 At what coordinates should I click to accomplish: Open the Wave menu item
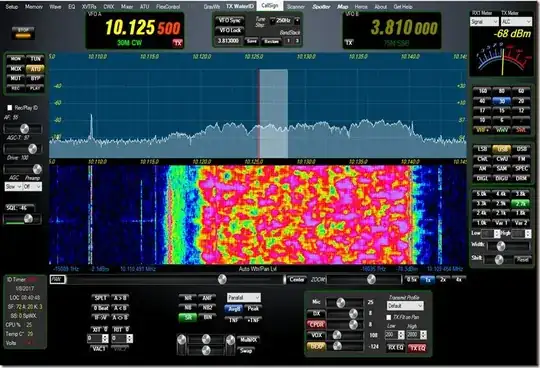coord(55,7)
